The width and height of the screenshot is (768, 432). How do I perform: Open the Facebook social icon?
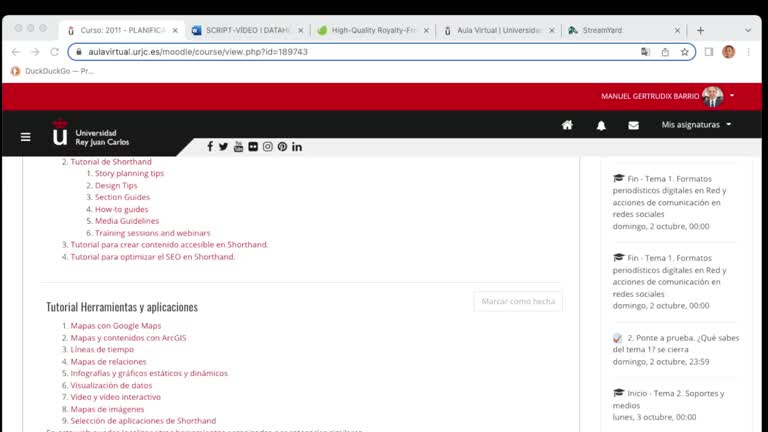[210, 146]
